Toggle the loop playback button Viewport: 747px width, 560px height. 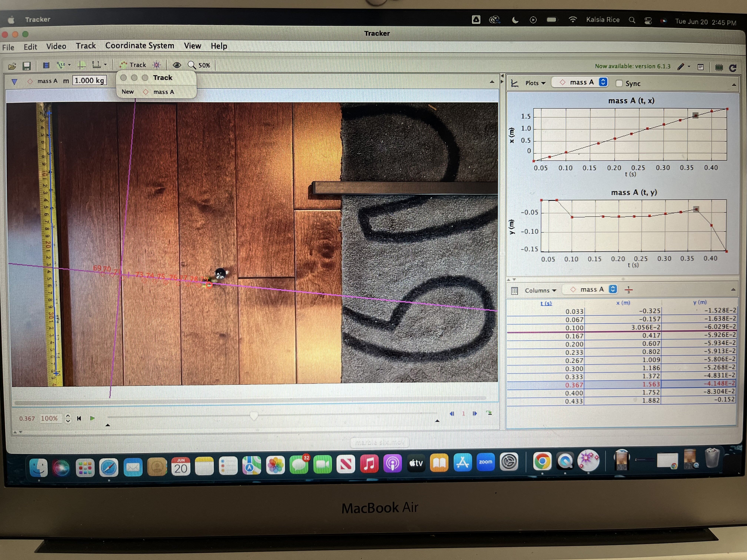pos(489,413)
